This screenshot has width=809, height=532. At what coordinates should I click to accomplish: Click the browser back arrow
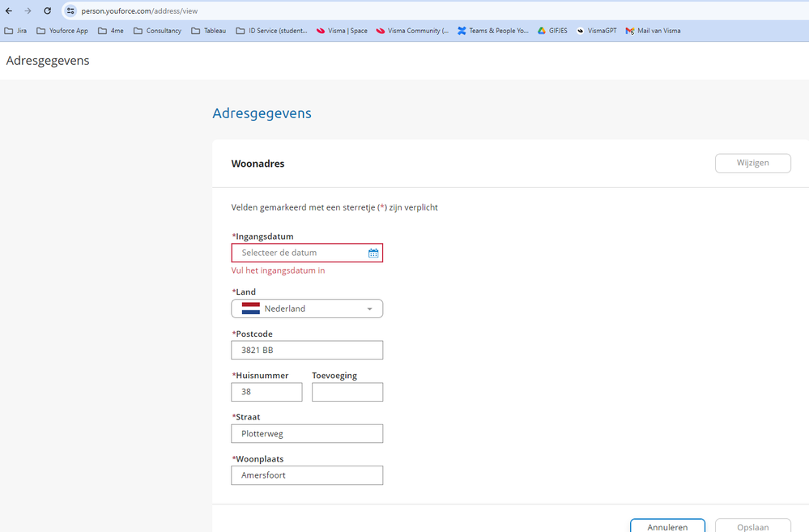9,11
